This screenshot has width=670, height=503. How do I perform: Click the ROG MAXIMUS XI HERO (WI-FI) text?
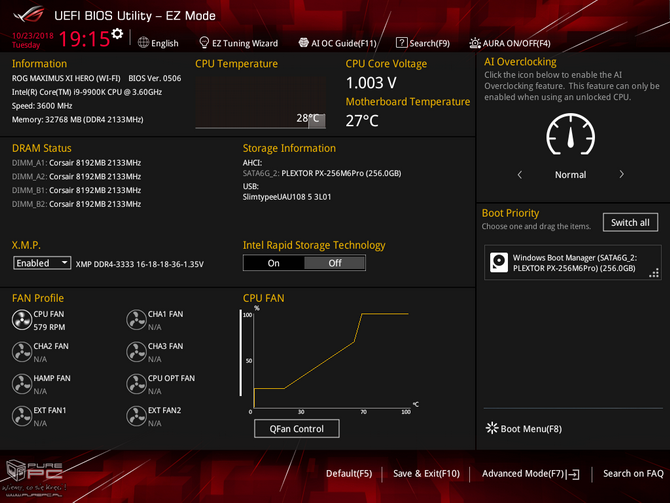click(66, 78)
